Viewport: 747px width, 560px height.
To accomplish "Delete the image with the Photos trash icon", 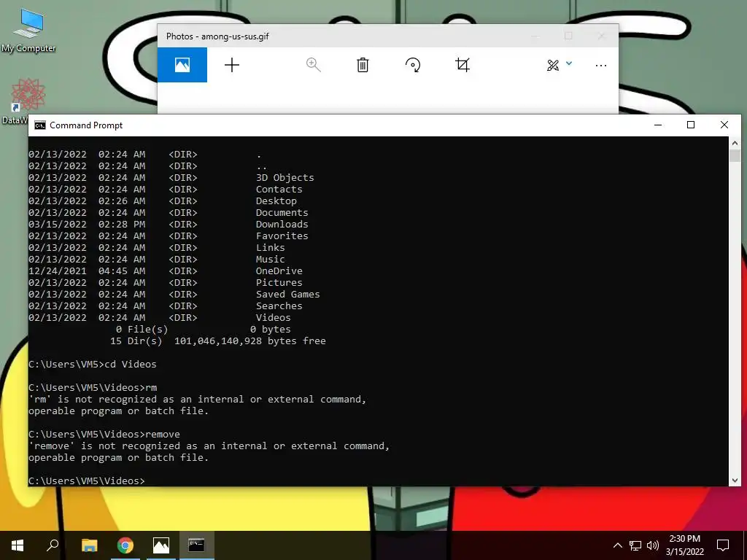I will pyautogui.click(x=363, y=65).
